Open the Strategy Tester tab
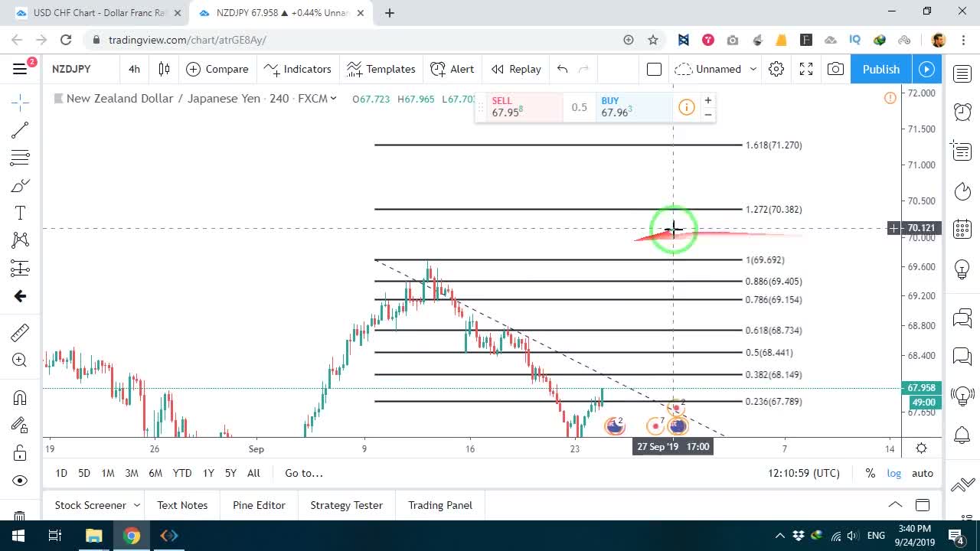980x551 pixels. click(346, 505)
